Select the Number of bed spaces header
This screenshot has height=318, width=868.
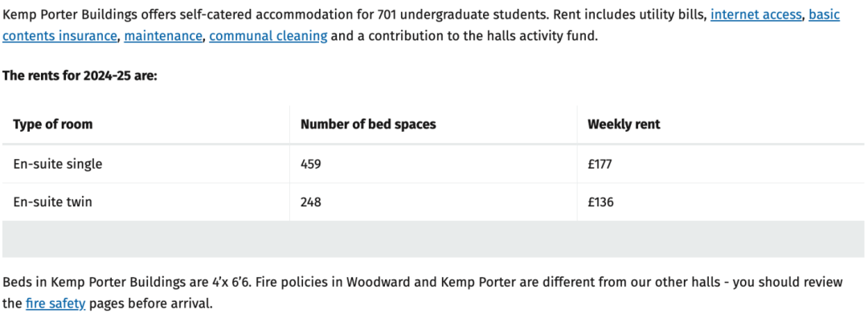click(x=368, y=124)
